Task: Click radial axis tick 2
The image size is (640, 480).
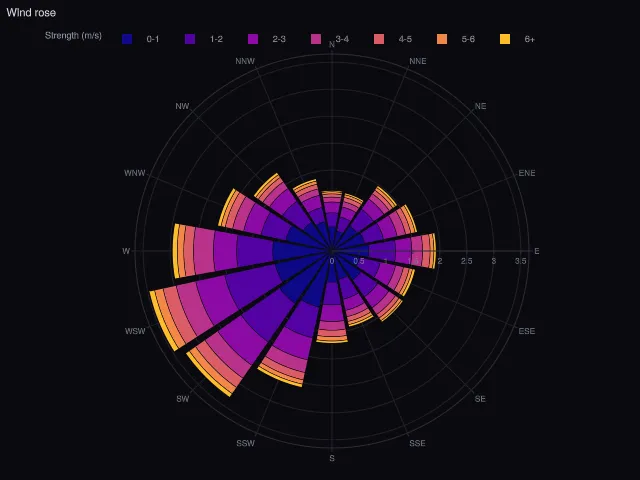Action: (x=440, y=261)
